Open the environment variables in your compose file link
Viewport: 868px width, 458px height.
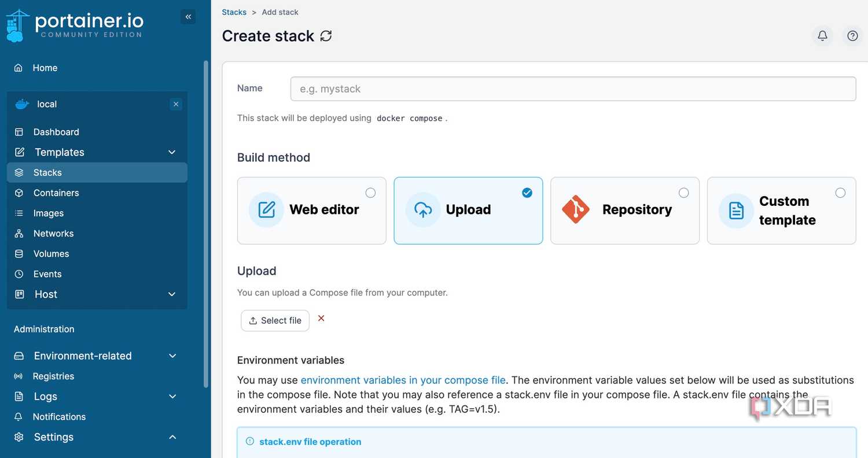coord(403,380)
